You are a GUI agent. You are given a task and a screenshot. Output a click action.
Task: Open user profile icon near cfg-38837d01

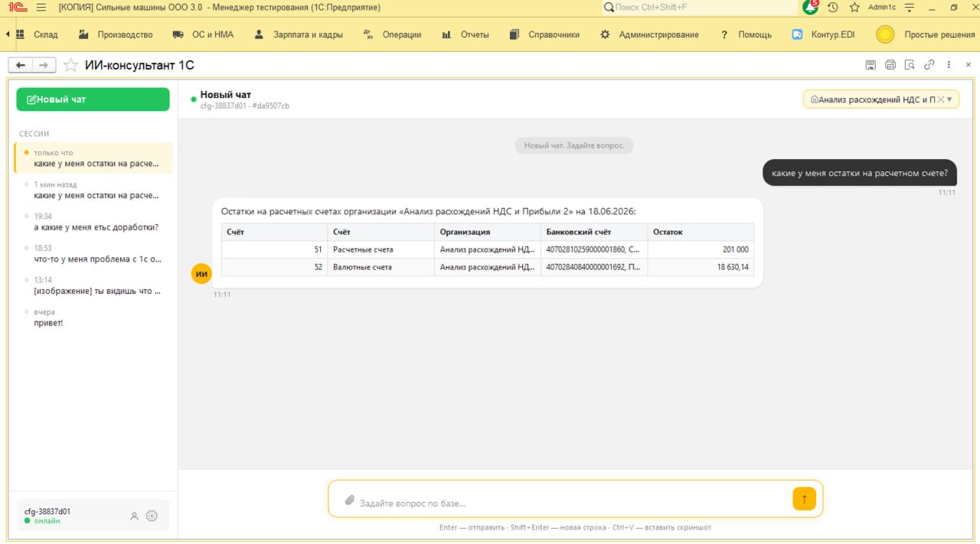pyautogui.click(x=134, y=516)
